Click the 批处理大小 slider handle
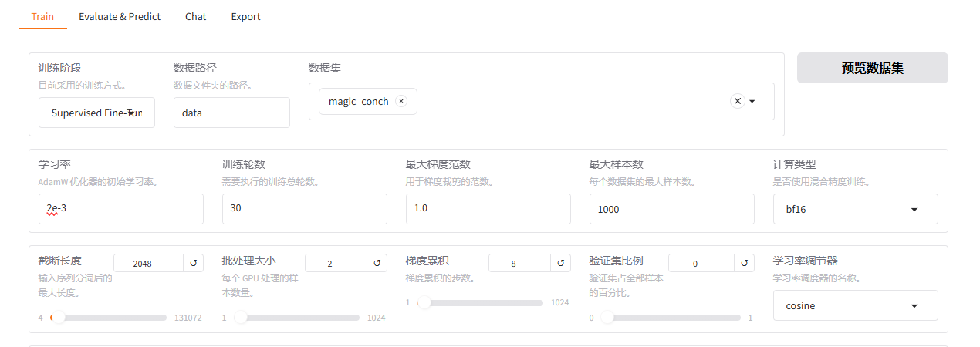Image resolution: width=980 pixels, height=347 pixels. click(241, 317)
